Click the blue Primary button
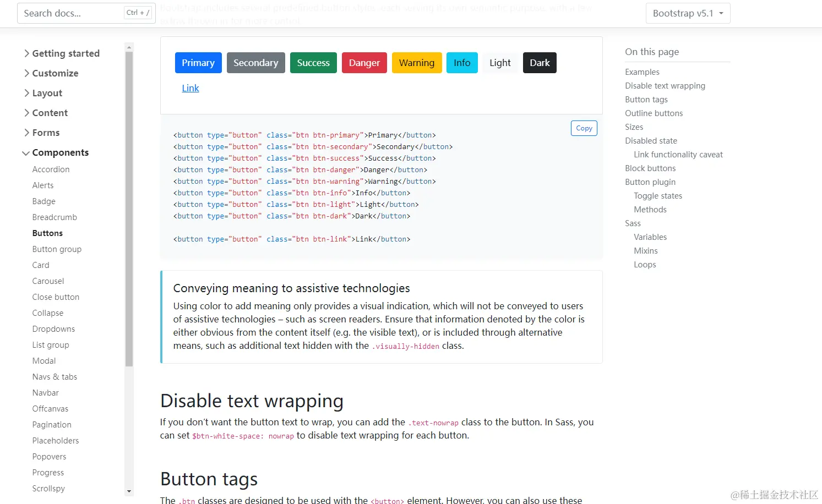 [x=198, y=63]
